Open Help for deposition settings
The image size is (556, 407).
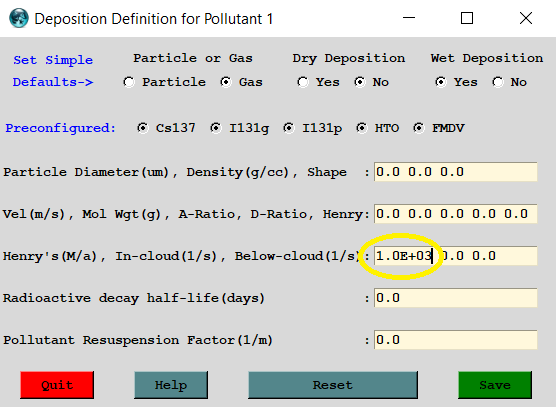[171, 385]
